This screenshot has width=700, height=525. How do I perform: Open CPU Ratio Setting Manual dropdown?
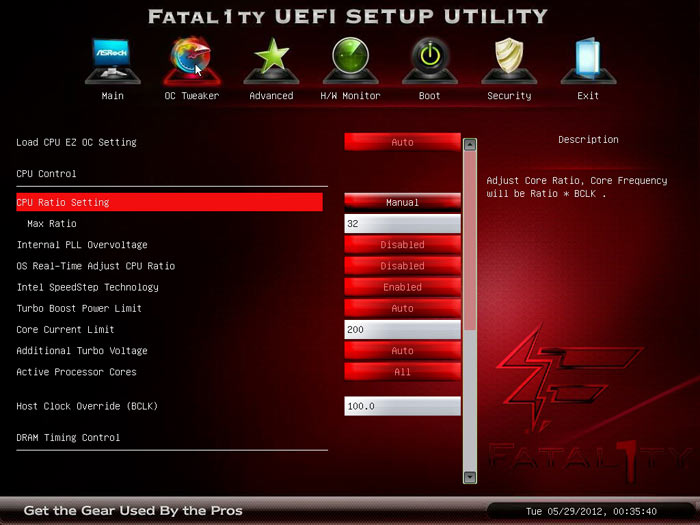(x=402, y=202)
